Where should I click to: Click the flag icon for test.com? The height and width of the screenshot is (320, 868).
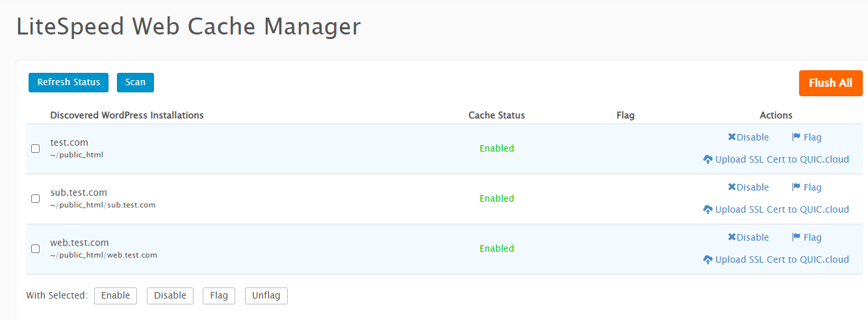(796, 137)
